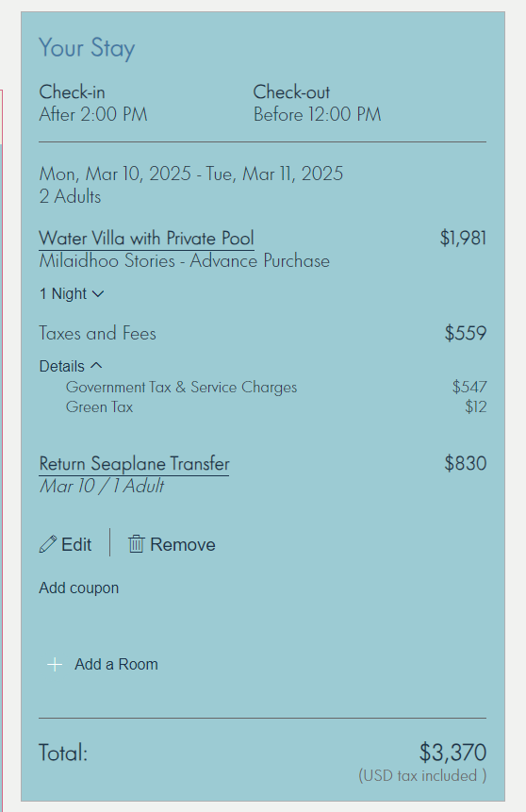
Task: Click the $830 seaplane transfer price
Action: [466, 463]
